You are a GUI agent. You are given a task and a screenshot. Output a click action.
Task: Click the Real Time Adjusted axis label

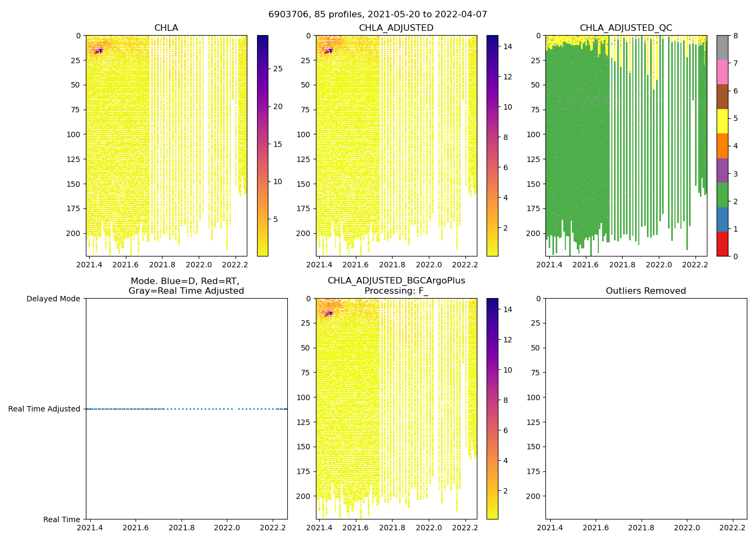point(44,409)
